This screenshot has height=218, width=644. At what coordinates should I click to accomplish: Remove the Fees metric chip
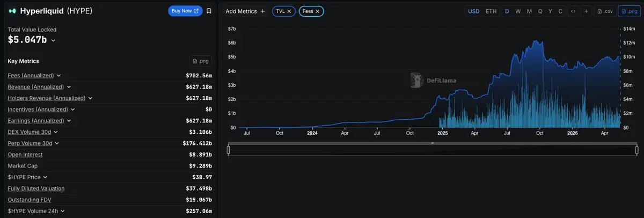point(318,11)
